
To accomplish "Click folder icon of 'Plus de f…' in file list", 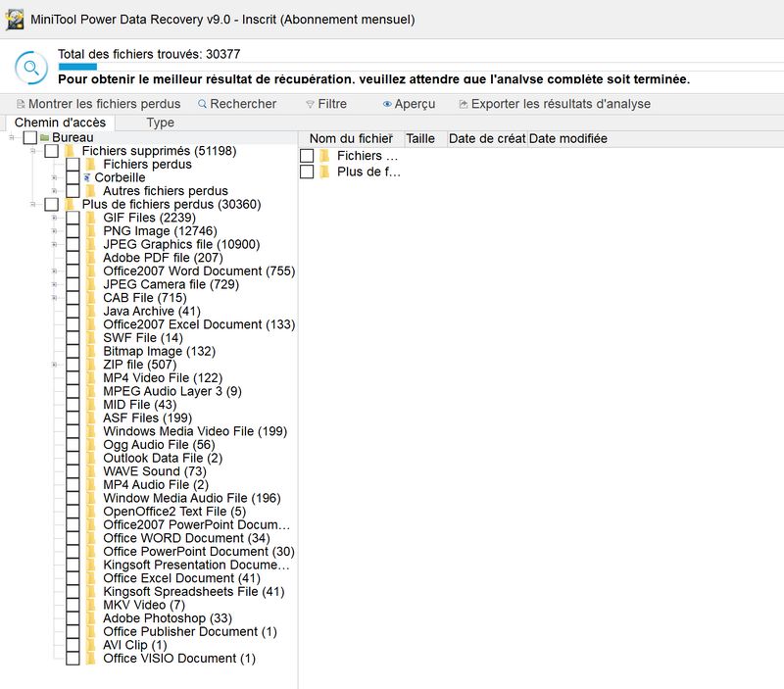I will [325, 172].
